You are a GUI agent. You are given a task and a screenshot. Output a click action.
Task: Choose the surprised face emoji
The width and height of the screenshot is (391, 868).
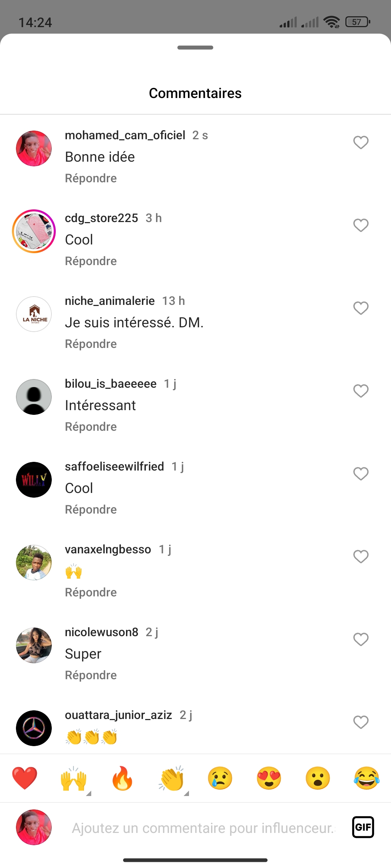pos(318,778)
